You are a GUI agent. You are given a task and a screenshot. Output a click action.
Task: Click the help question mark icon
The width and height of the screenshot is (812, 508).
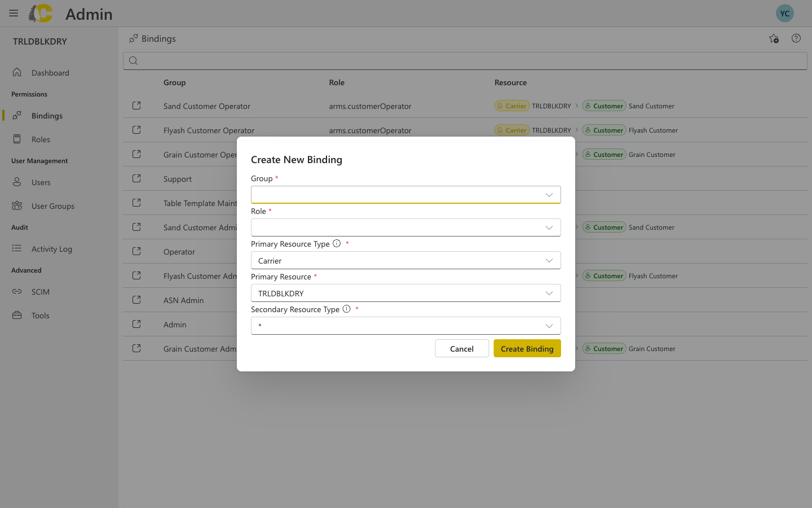coord(796,38)
